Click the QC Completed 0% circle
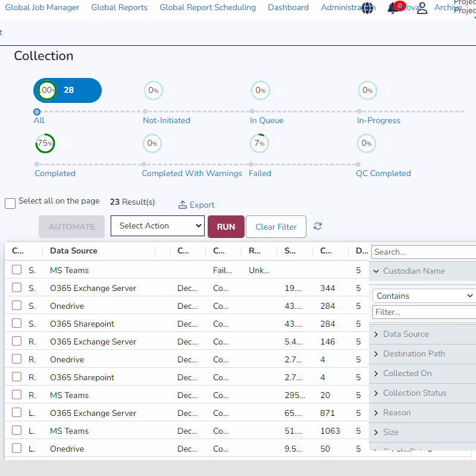The width and height of the screenshot is (476, 476). (367, 143)
